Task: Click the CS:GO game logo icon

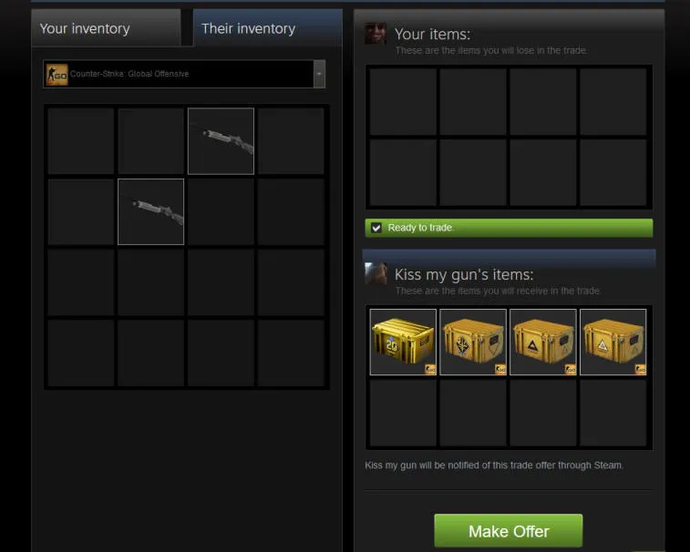Action: pos(57,74)
